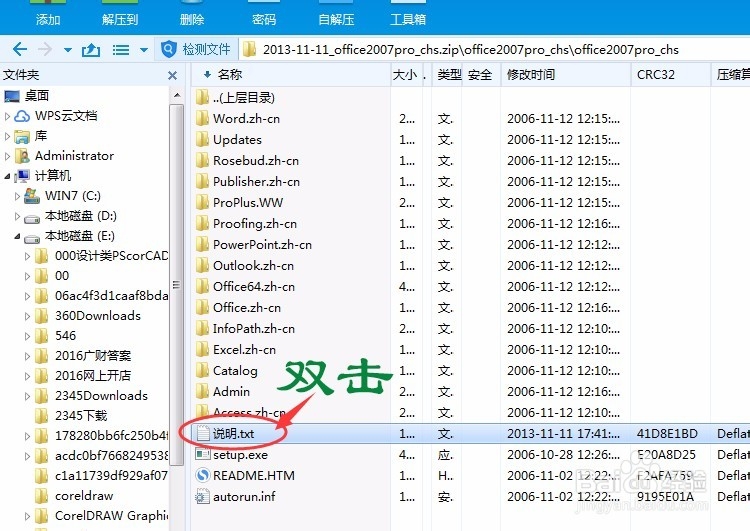Go up one directory level icon
The image size is (750, 531).
(91, 49)
